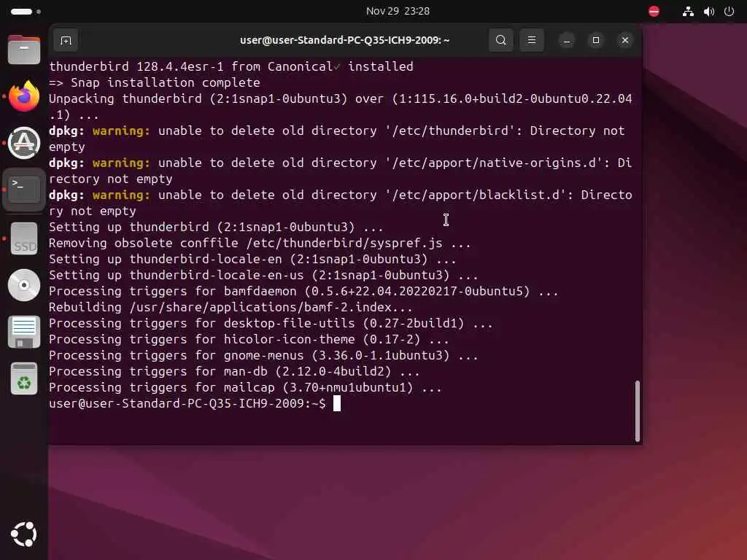747x560 pixels.
Task: Open the Files app from the dock
Action: click(x=24, y=50)
